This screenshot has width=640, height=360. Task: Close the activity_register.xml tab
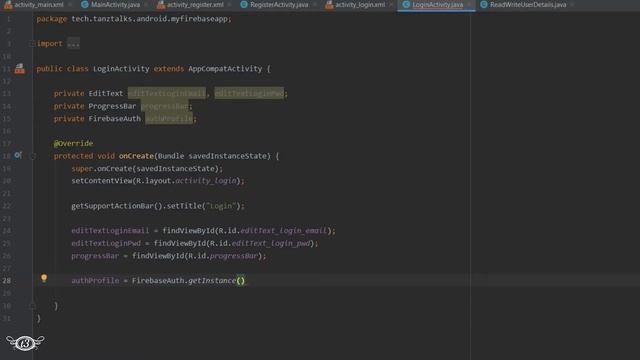[x=230, y=4]
